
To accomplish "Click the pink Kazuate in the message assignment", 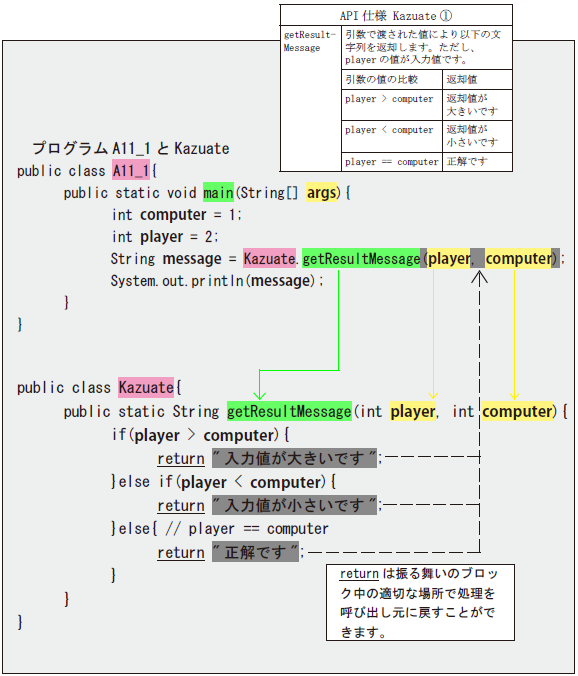I will click(x=269, y=258).
